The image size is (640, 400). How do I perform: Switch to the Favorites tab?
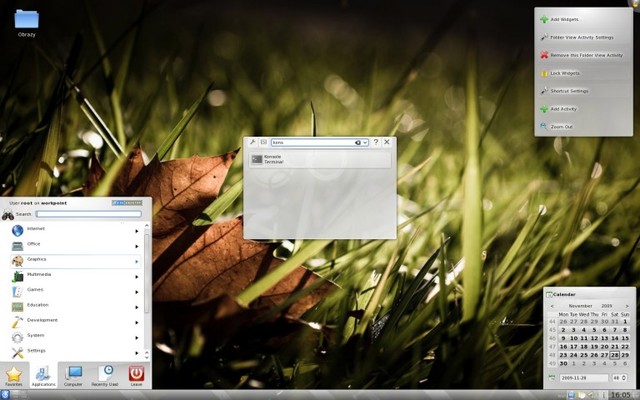pos(14,376)
